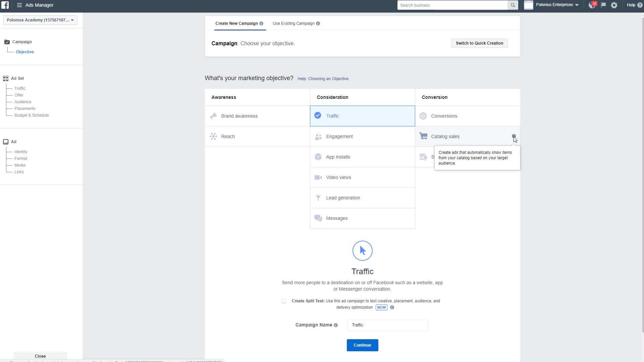644x362 pixels.
Task: Click info icon beside Campaign Name
Action: tap(336, 325)
